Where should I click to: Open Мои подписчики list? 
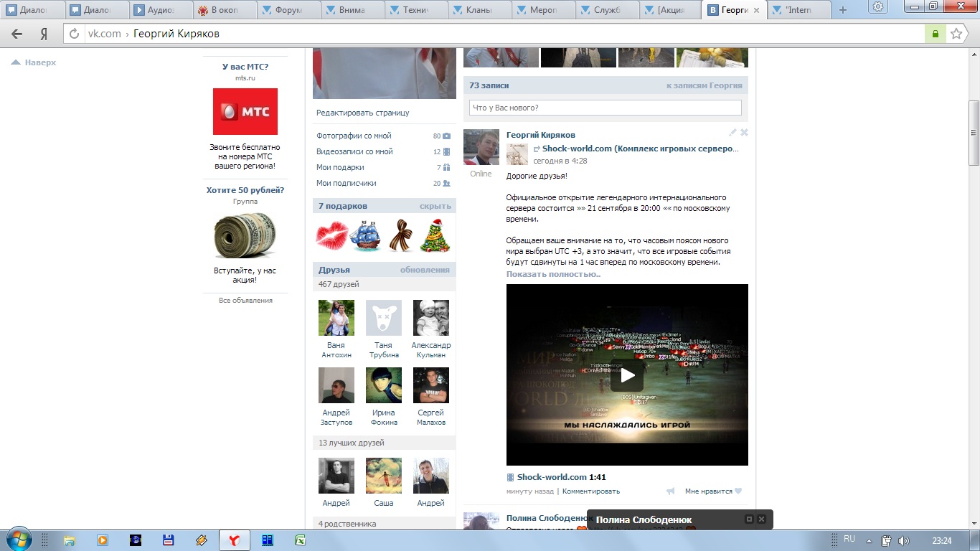pyautogui.click(x=347, y=183)
